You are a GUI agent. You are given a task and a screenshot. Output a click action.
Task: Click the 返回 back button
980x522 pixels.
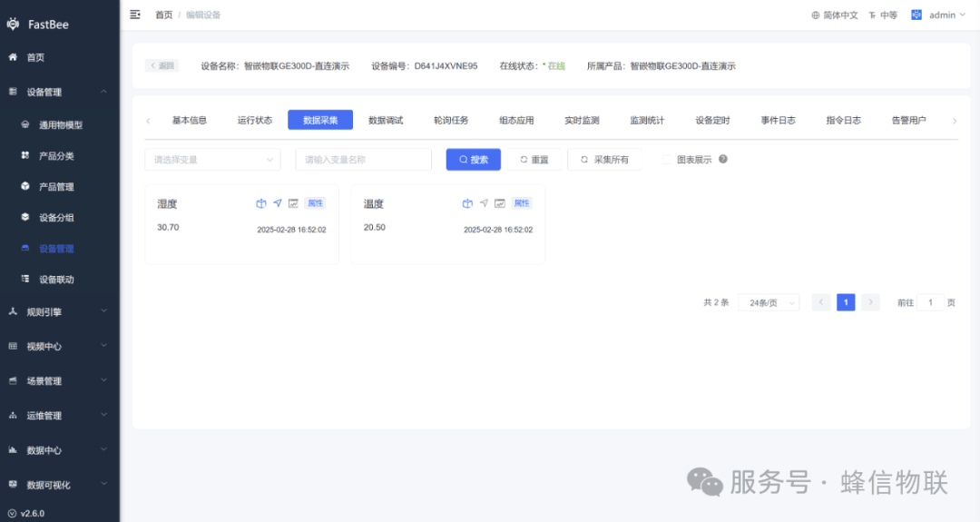click(162, 65)
